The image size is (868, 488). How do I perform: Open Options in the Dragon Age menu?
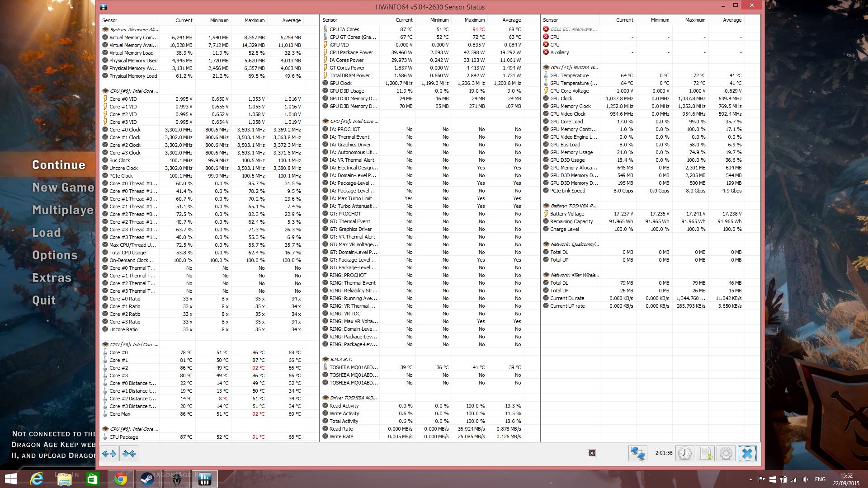pos(55,255)
